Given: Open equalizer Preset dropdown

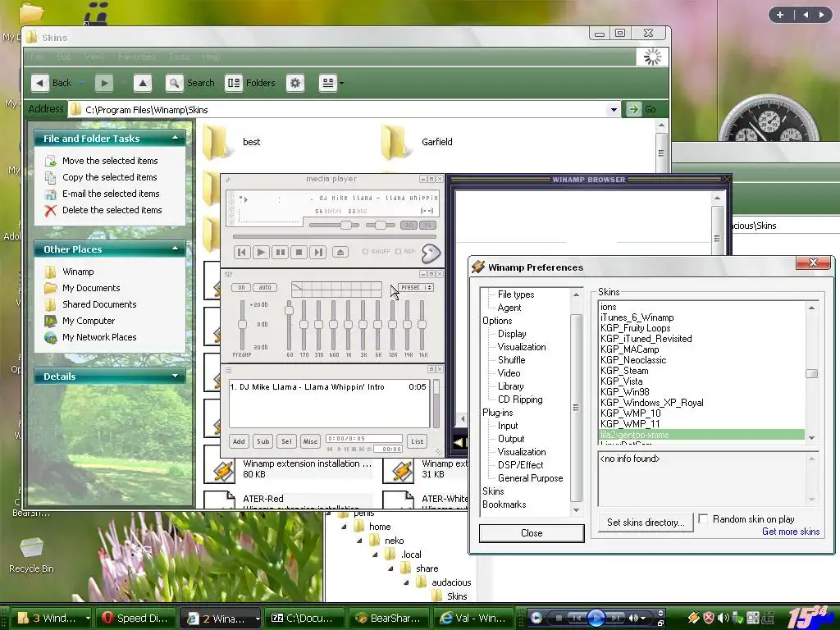Looking at the screenshot, I should 415,288.
